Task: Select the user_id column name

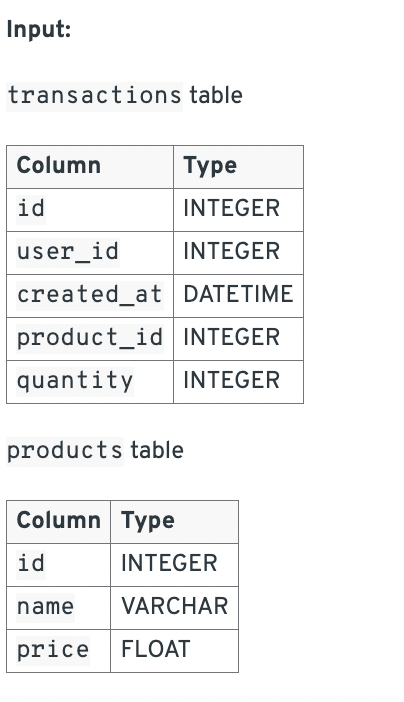Action: [68, 252]
